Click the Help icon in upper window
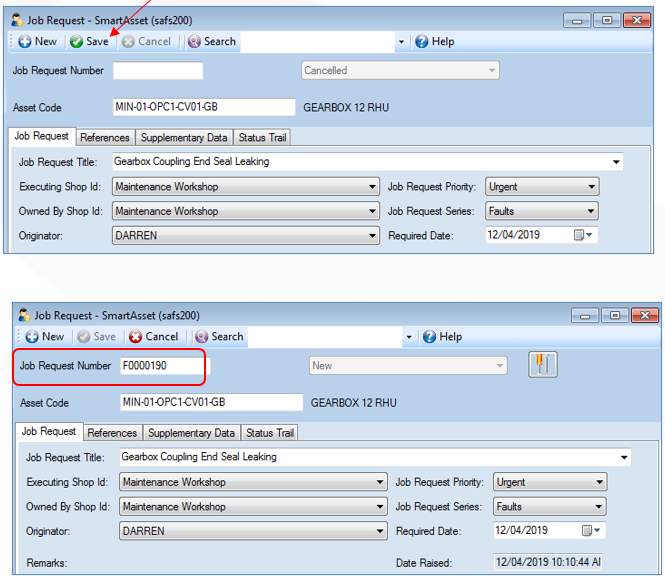Image resolution: width=665 pixels, height=576 pixels. [x=422, y=42]
